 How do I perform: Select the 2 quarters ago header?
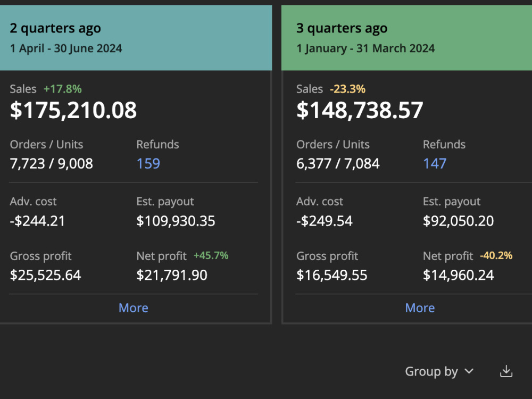point(136,38)
